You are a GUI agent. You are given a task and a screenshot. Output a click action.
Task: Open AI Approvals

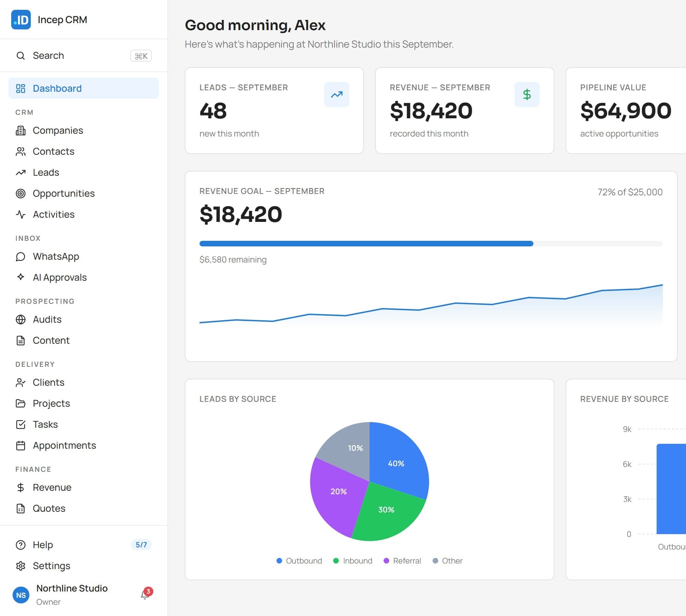[84, 278]
